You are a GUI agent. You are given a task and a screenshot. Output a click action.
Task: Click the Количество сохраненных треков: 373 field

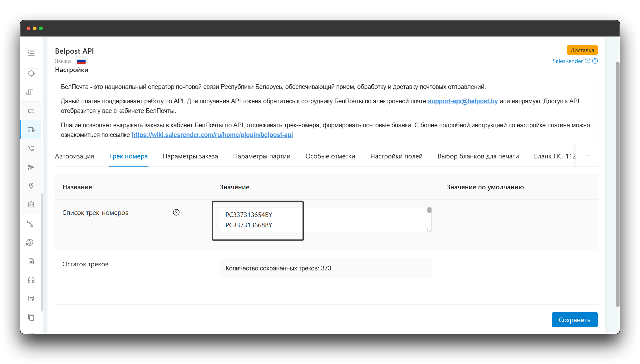pyautogui.click(x=326, y=268)
